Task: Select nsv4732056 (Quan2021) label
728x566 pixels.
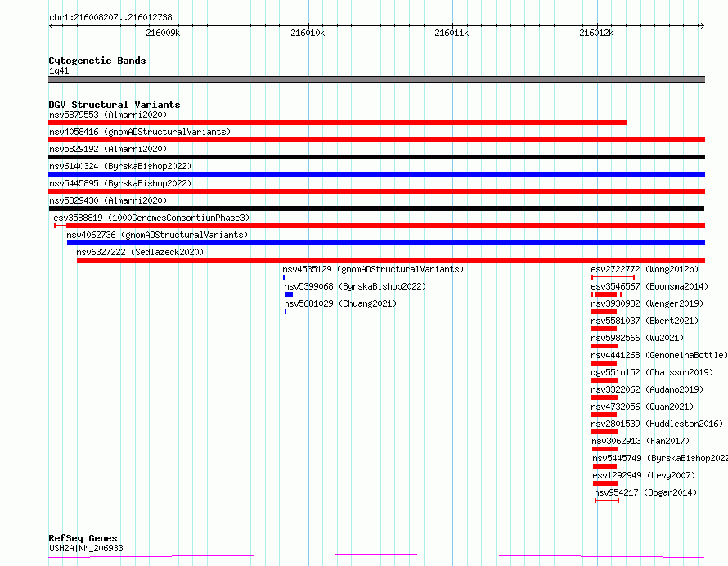Action: point(642,407)
